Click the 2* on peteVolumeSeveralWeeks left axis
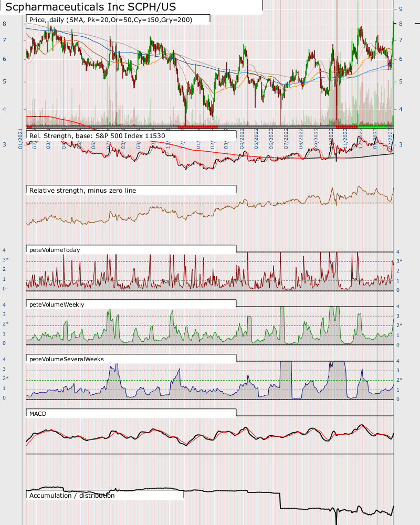 [x=5, y=379]
